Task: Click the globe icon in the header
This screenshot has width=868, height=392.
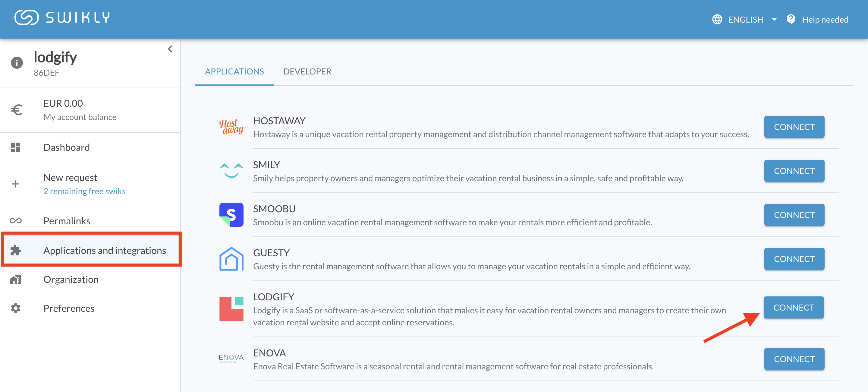Action: [x=717, y=19]
